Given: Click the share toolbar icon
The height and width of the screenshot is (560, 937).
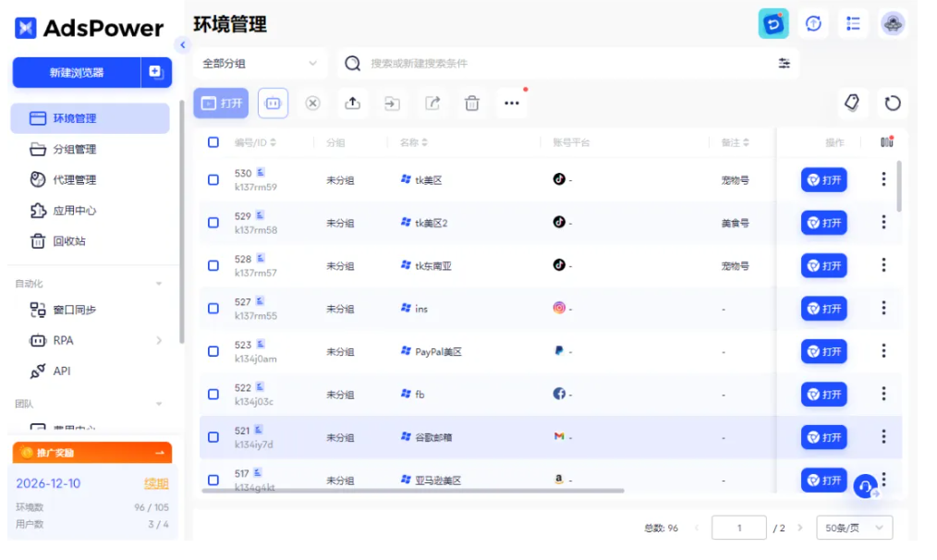Looking at the screenshot, I should (432, 103).
